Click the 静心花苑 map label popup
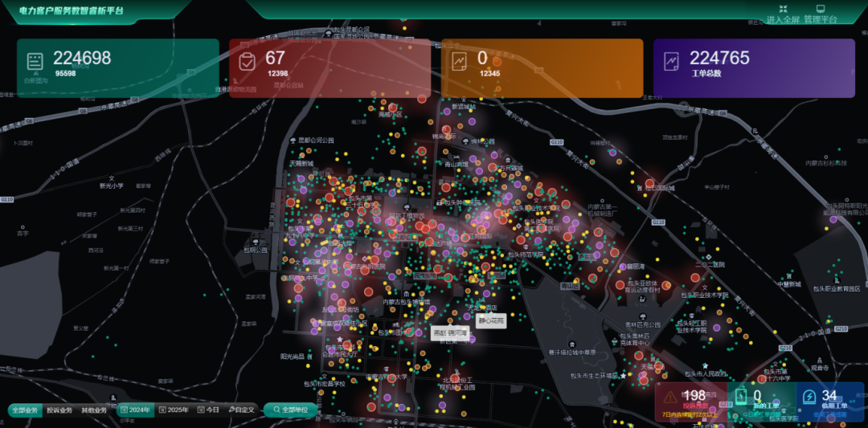Image resolution: width=868 pixels, height=428 pixels. pyautogui.click(x=490, y=320)
